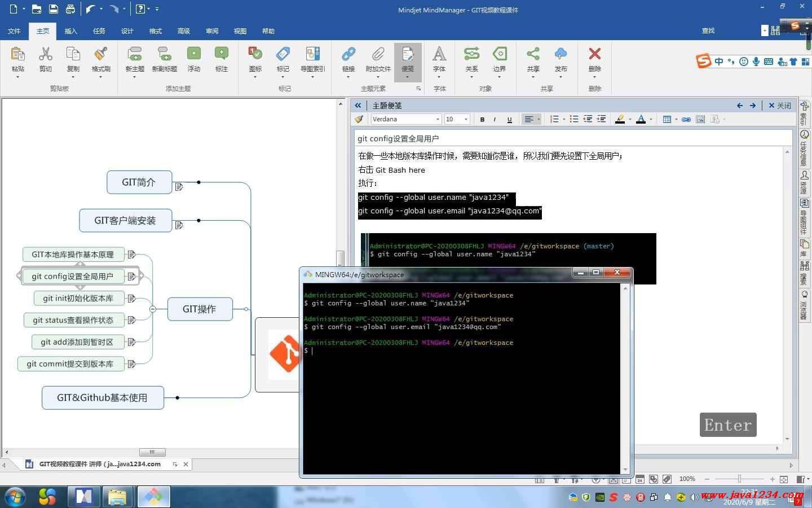This screenshot has height=508, width=812.
Task: Click the Attach Files (附加文件) paperclip icon
Action: pos(378,54)
